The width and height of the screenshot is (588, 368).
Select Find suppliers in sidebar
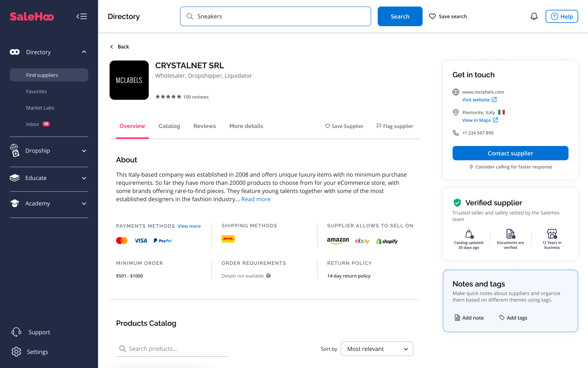(x=49, y=75)
